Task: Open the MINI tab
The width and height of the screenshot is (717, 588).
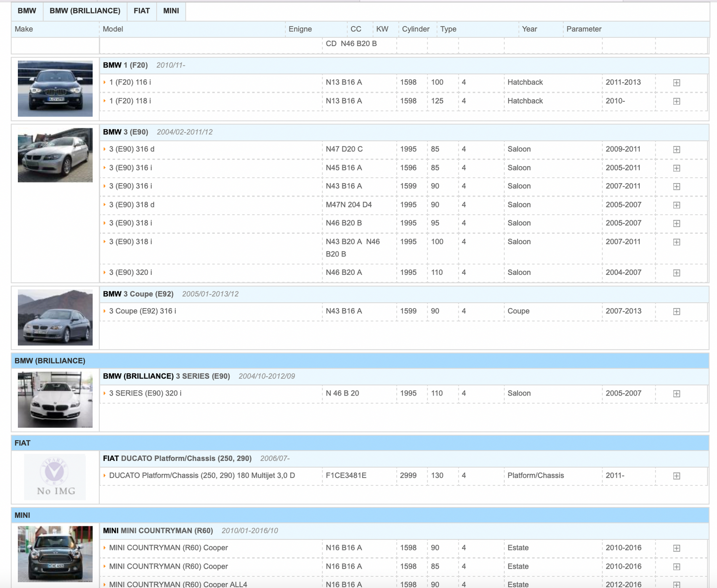Action: tap(171, 11)
